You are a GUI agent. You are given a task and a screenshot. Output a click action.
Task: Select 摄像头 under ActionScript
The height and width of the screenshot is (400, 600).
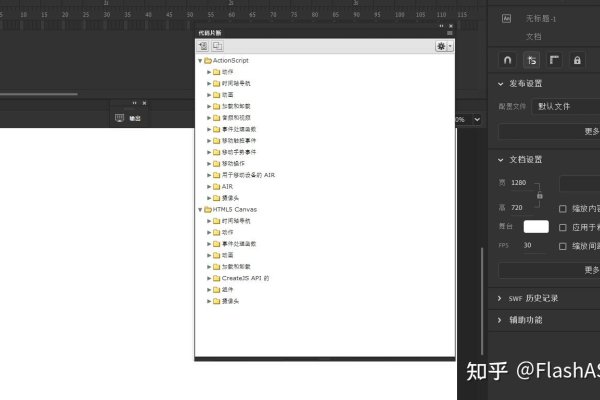click(230, 198)
